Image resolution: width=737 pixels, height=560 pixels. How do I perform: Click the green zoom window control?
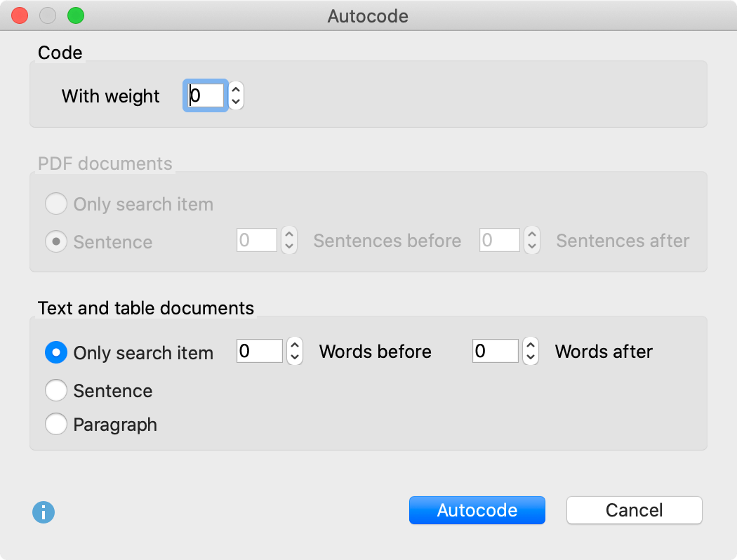pos(74,15)
